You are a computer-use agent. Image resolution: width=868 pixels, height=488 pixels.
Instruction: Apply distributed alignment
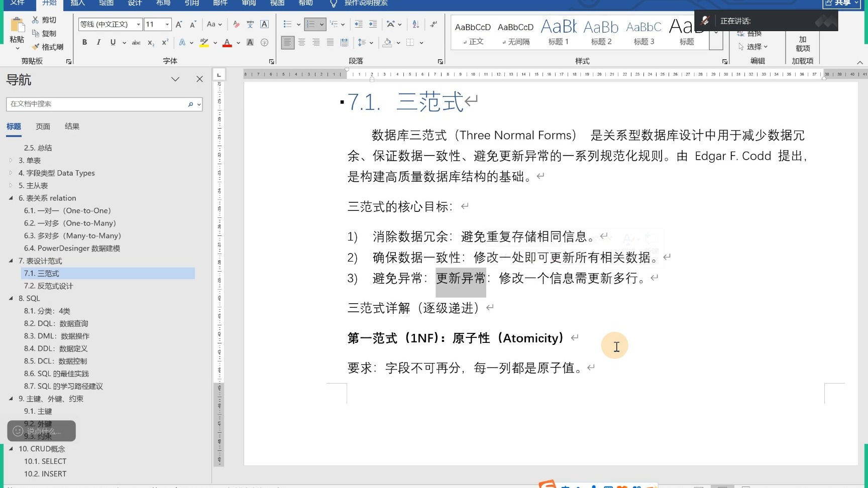click(x=344, y=43)
